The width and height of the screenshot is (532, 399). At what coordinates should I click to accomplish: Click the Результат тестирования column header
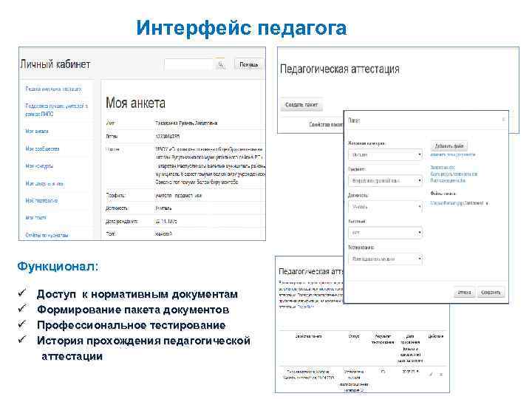coord(383,339)
